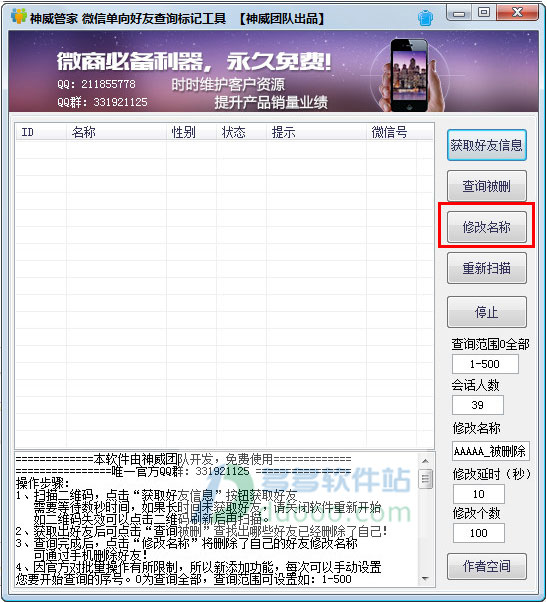Image resolution: width=547 pixels, height=602 pixels.
Task: Sort by the 性别 column header
Action: pos(191,132)
